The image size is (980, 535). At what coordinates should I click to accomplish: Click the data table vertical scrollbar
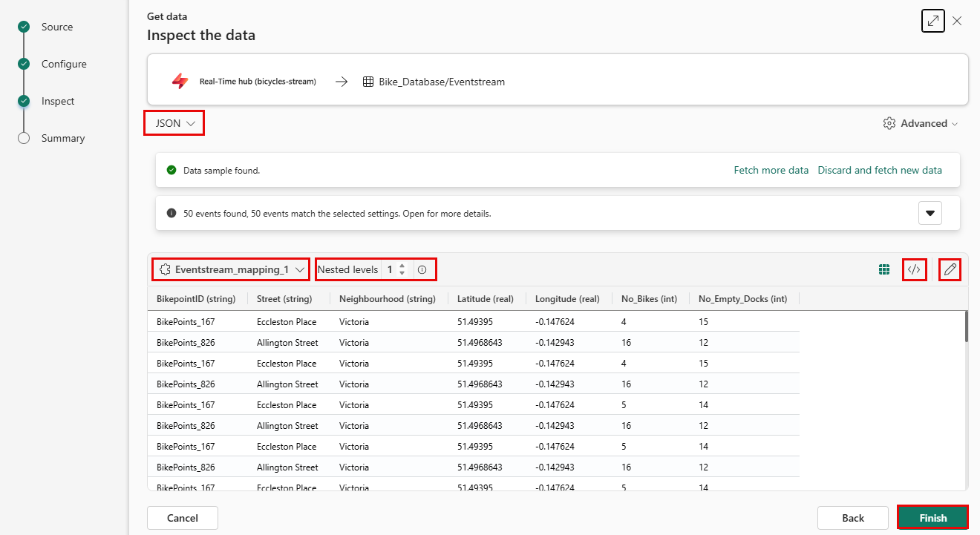[x=965, y=326]
